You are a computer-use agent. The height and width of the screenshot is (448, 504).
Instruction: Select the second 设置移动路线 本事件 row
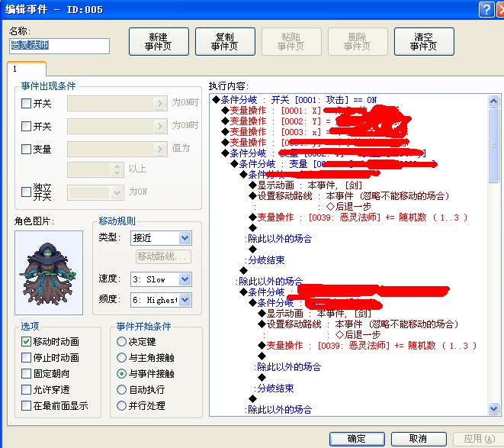click(x=358, y=324)
